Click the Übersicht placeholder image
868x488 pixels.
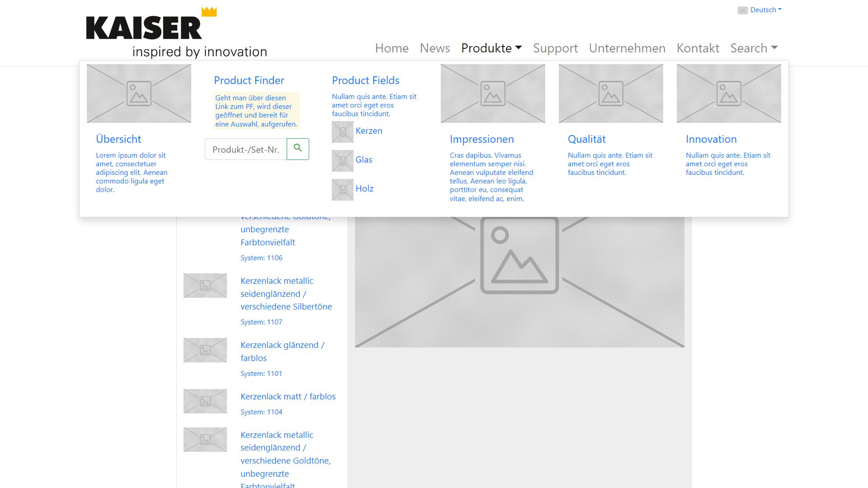[139, 94]
